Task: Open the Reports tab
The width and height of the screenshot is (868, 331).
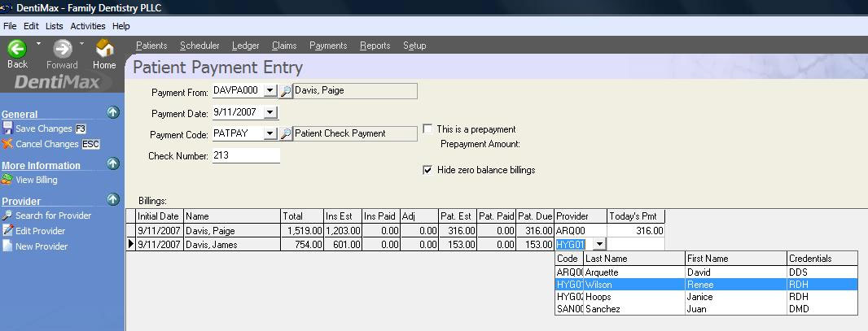Action: tap(375, 46)
